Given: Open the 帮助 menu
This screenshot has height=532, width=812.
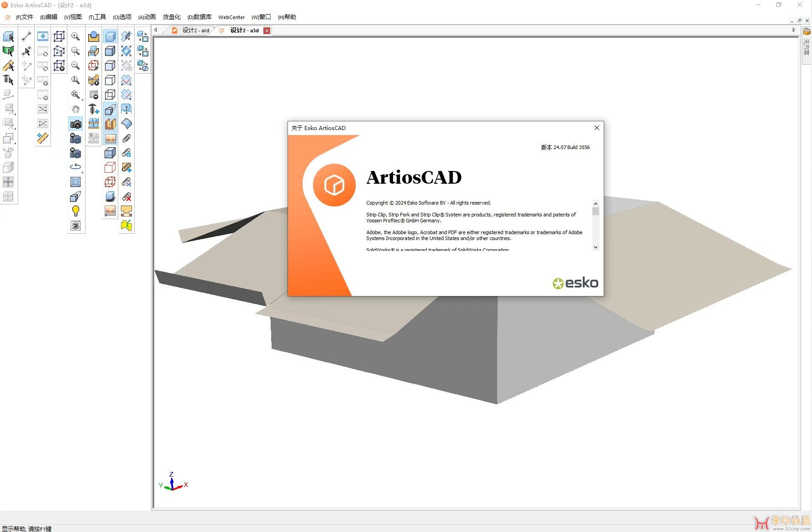Looking at the screenshot, I should 287,17.
